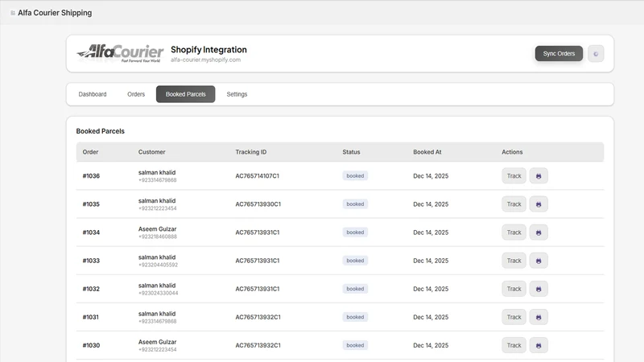Click phone number +923024330044
Screen dimensions: 644x362
158,293
